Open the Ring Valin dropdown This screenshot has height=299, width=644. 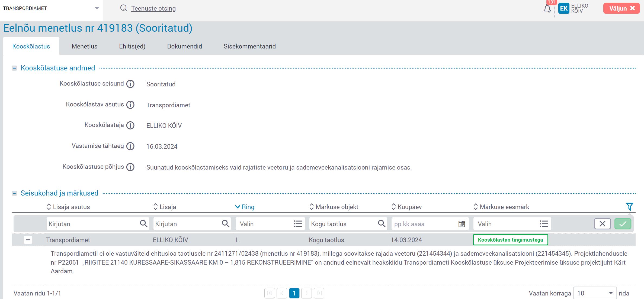pyautogui.click(x=270, y=224)
